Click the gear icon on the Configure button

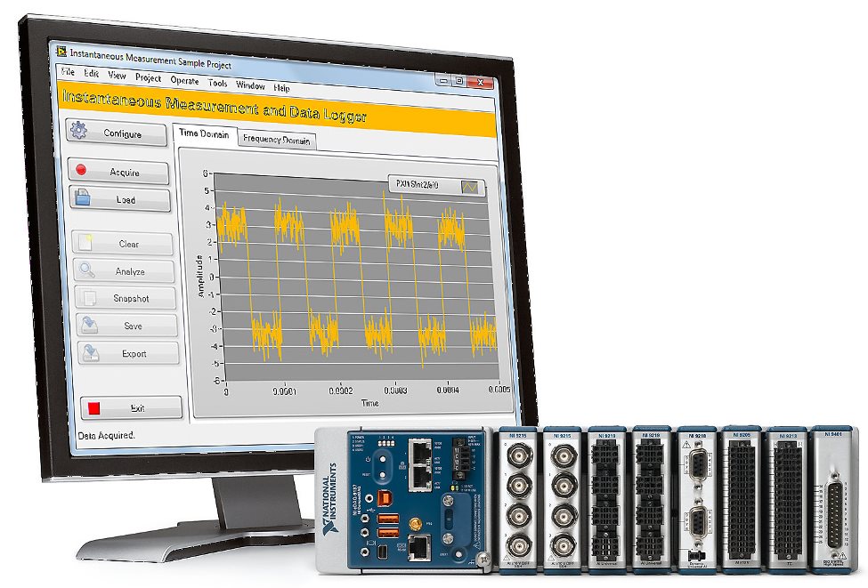79,133
